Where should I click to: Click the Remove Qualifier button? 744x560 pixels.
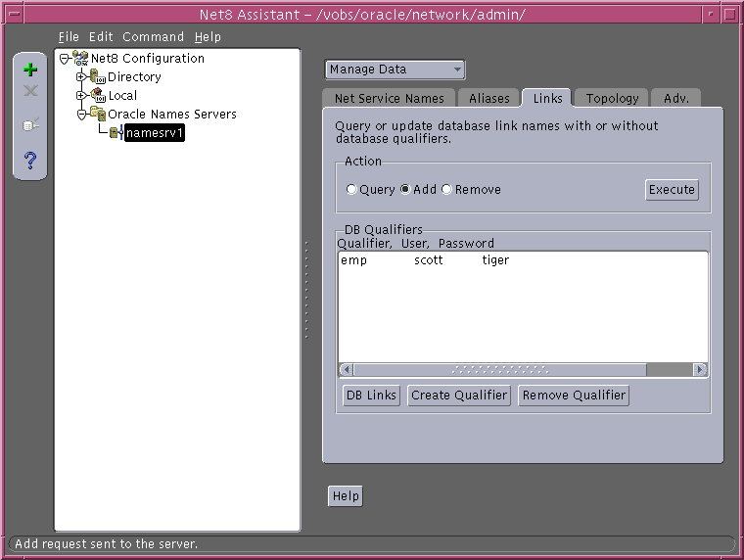pos(574,395)
